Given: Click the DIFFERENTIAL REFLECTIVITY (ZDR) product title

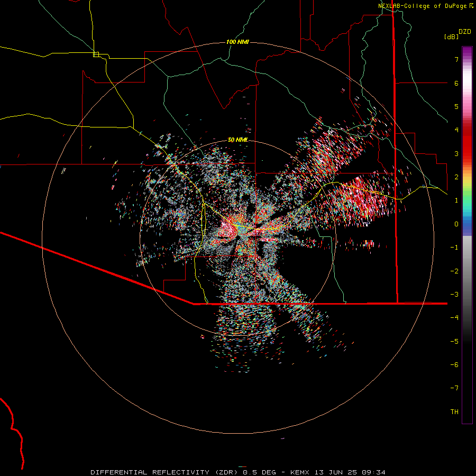Looking at the screenshot, I should 165,472.
